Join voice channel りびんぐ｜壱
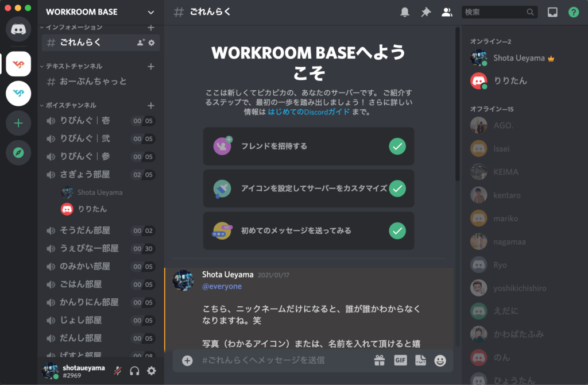 (x=101, y=121)
